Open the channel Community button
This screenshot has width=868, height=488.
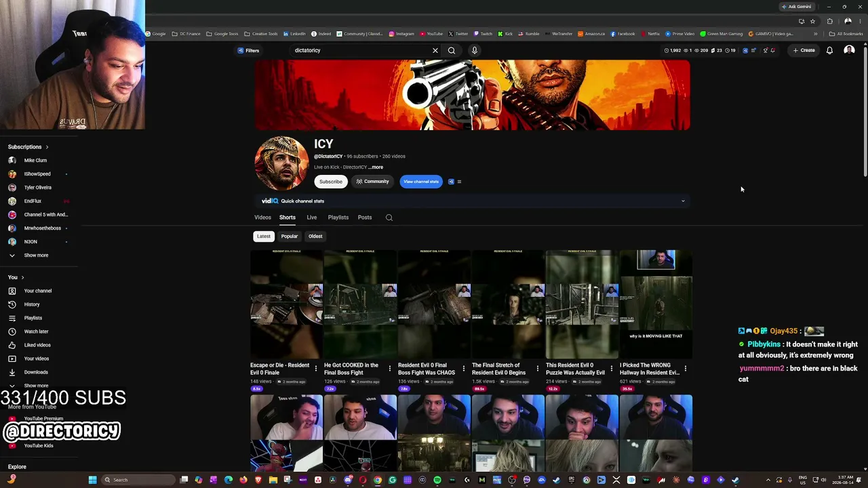click(372, 182)
